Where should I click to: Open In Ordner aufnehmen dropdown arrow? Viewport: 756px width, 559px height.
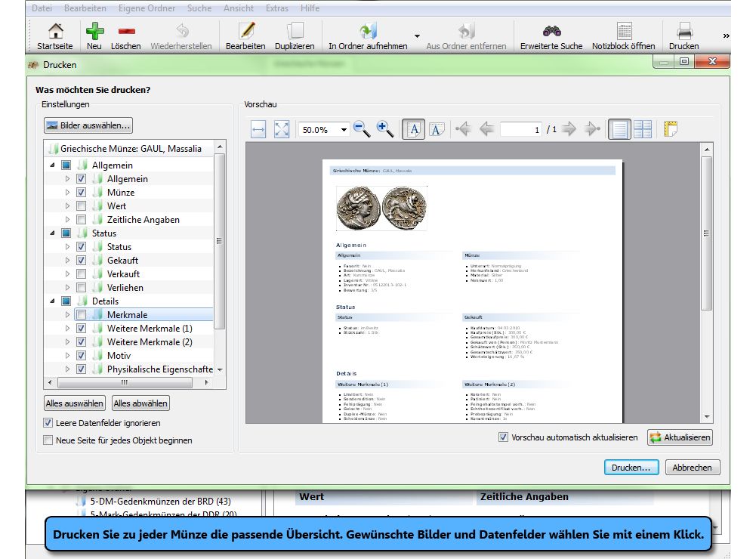(417, 36)
